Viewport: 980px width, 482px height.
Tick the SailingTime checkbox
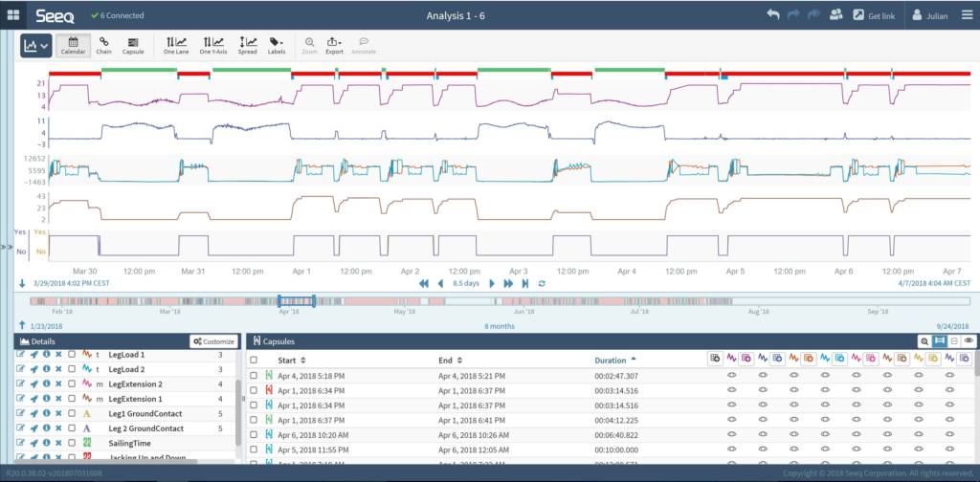(x=72, y=444)
